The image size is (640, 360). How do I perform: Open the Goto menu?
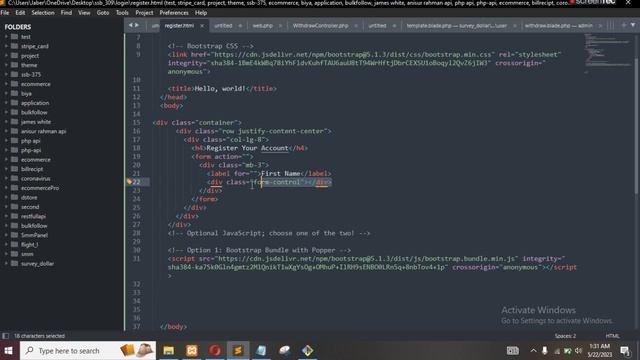[x=103, y=13]
